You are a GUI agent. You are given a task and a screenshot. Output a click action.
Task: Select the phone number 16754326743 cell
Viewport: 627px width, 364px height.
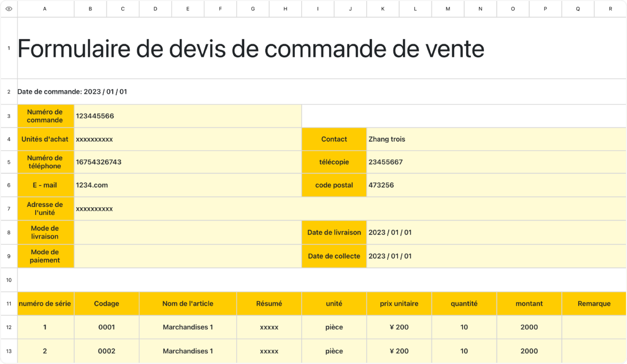(x=188, y=162)
